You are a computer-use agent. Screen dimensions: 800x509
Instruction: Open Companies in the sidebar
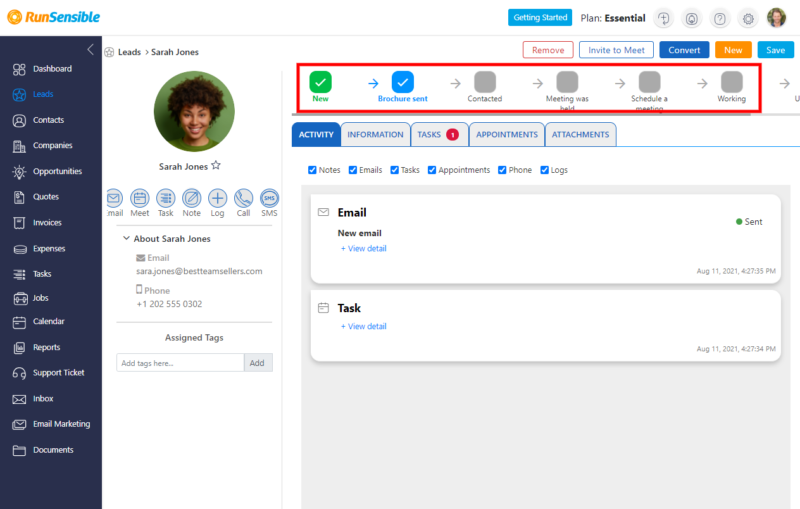point(43,146)
